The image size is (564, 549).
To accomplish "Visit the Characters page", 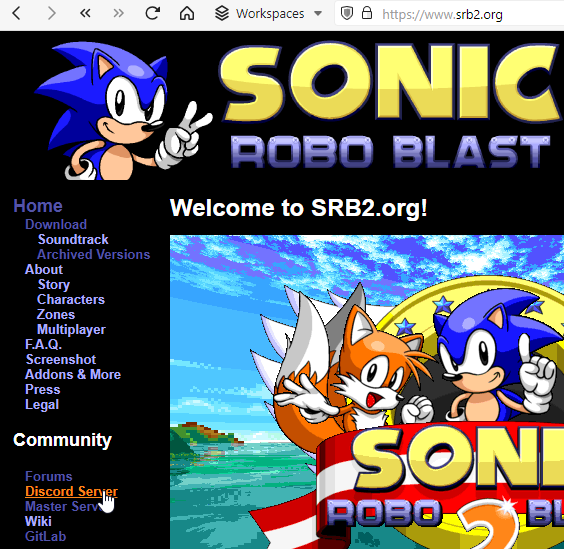I will pyautogui.click(x=70, y=300).
